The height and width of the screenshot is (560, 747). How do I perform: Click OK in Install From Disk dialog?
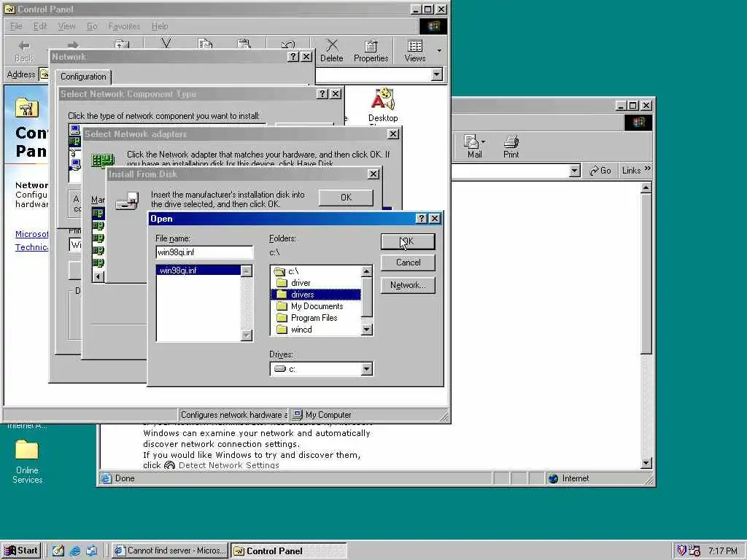click(346, 198)
